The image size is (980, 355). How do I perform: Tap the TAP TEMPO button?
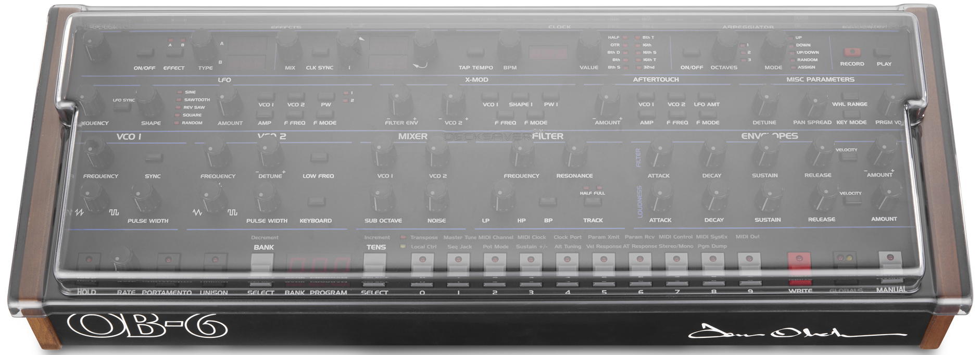pyautogui.click(x=475, y=52)
